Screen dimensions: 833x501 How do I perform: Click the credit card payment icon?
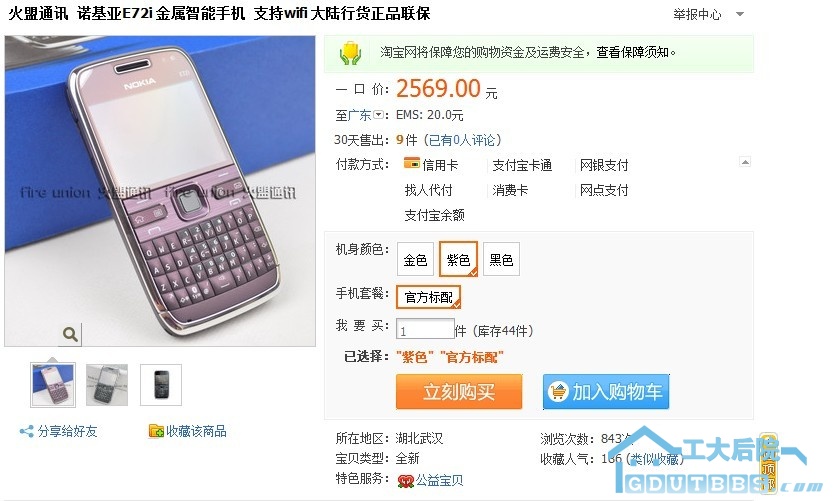point(412,163)
